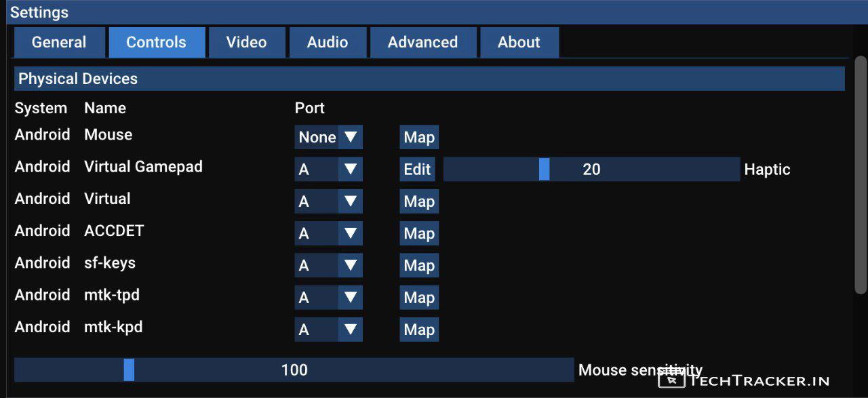This screenshot has width=868, height=398.
Task: Open Virtual Gamepad port dropdown
Action: point(329,170)
